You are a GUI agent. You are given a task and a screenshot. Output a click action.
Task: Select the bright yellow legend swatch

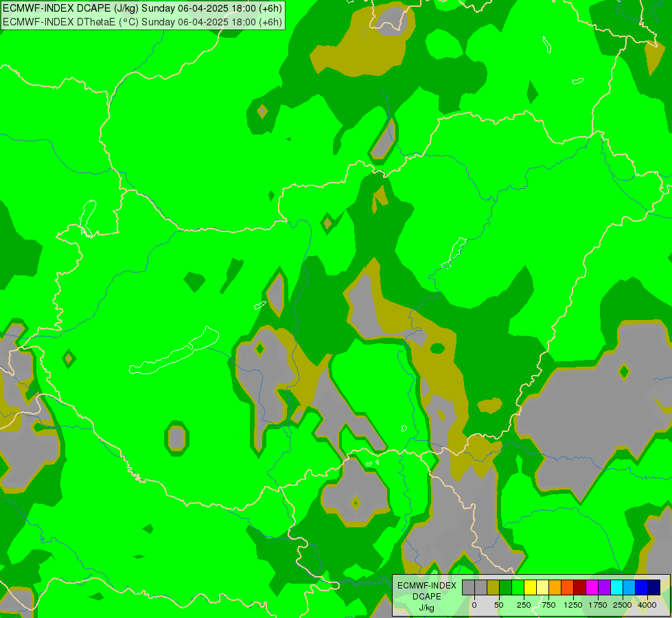coord(530,587)
